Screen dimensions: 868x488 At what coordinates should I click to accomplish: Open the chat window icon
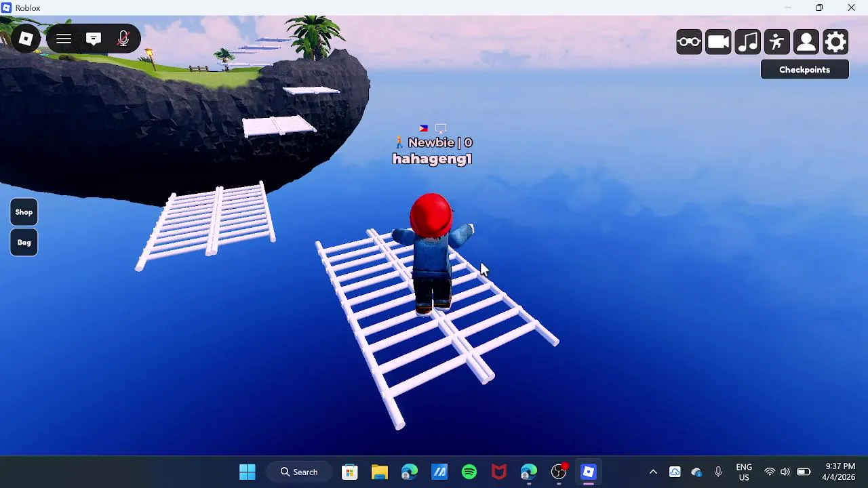pyautogui.click(x=94, y=39)
